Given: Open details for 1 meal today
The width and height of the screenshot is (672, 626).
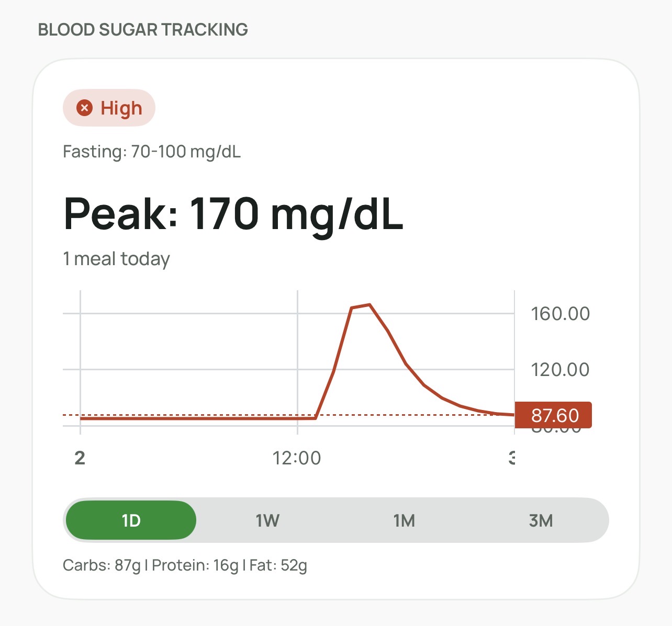Looking at the screenshot, I should click(116, 258).
